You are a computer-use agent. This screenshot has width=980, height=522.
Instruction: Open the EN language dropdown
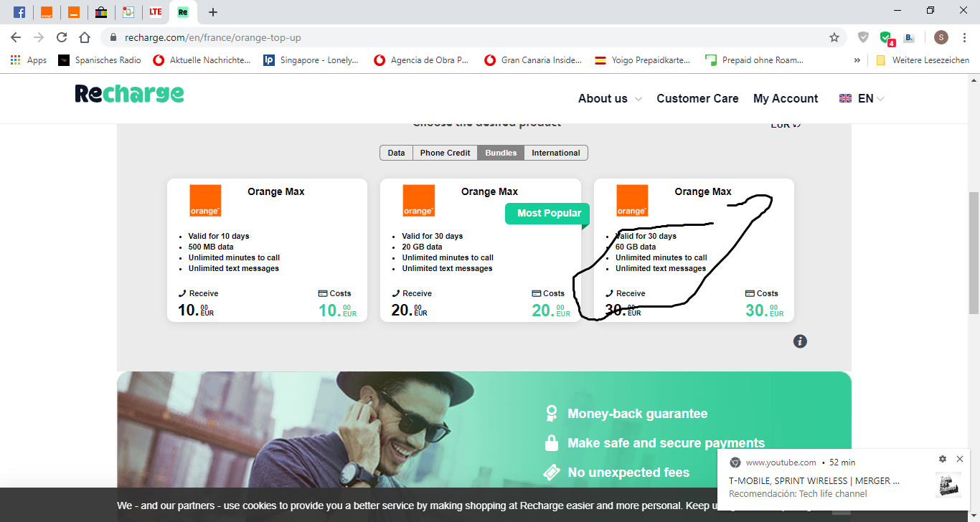862,99
